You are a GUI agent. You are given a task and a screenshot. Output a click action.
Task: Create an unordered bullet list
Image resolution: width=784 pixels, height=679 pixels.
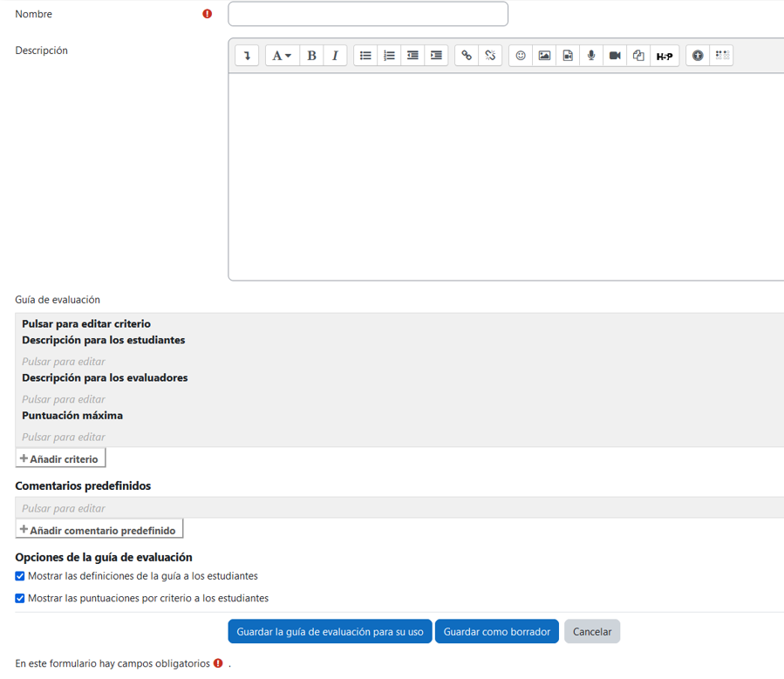pos(365,55)
